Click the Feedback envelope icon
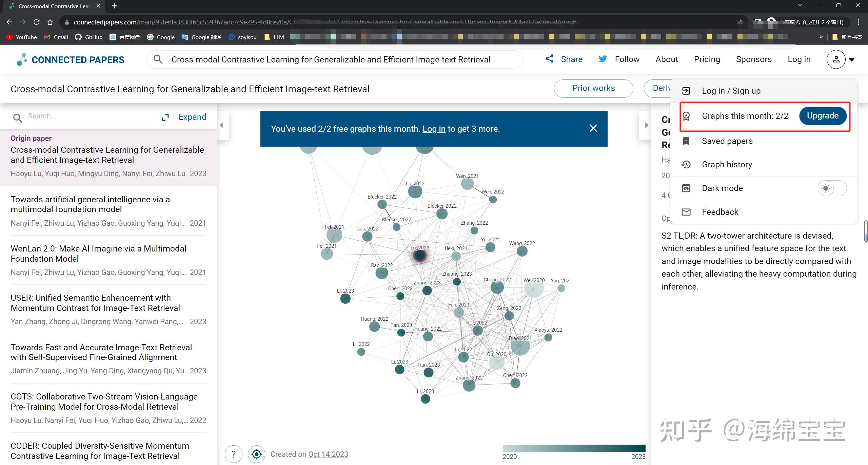 point(686,212)
